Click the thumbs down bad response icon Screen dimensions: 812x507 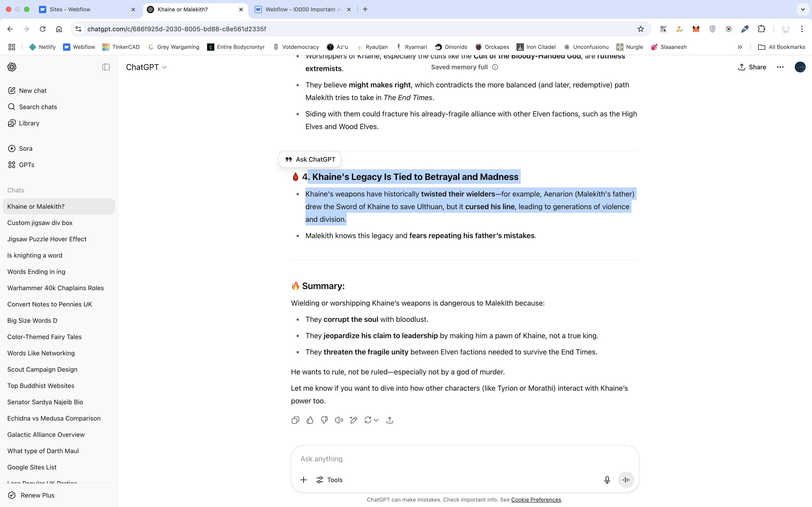point(324,420)
